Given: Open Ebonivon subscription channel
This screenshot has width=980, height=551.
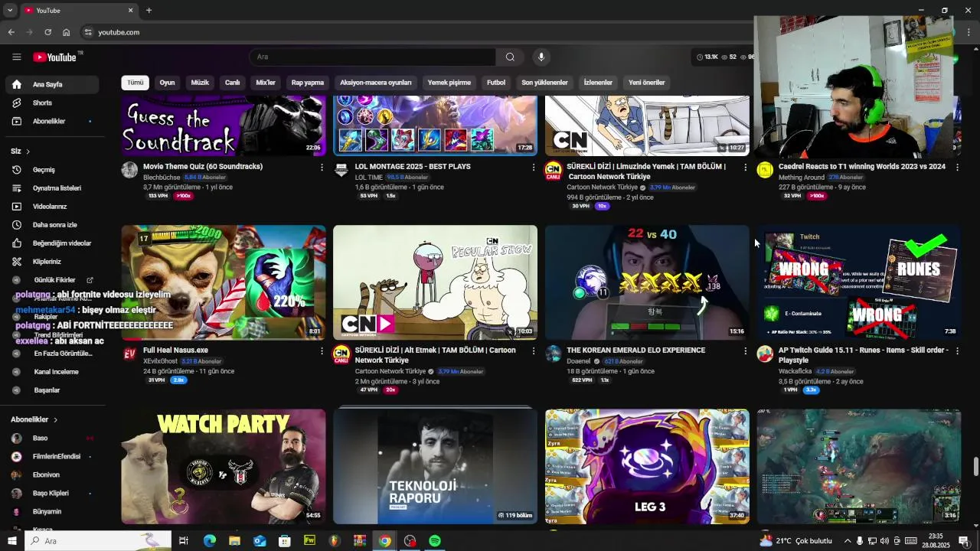Looking at the screenshot, I should point(52,475).
